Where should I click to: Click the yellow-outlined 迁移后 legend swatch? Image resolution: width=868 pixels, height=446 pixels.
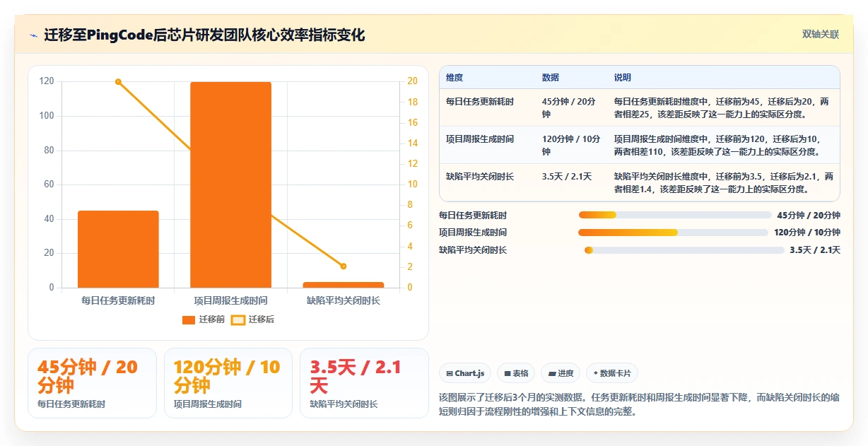tap(238, 320)
